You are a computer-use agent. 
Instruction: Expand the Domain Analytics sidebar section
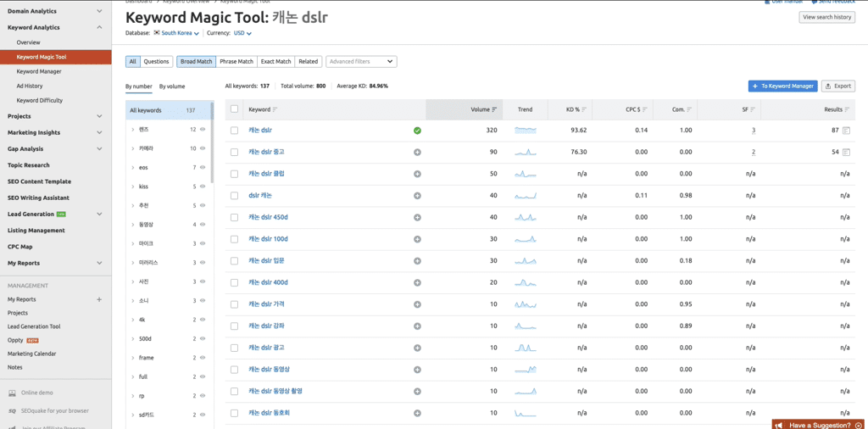pyautogui.click(x=100, y=11)
